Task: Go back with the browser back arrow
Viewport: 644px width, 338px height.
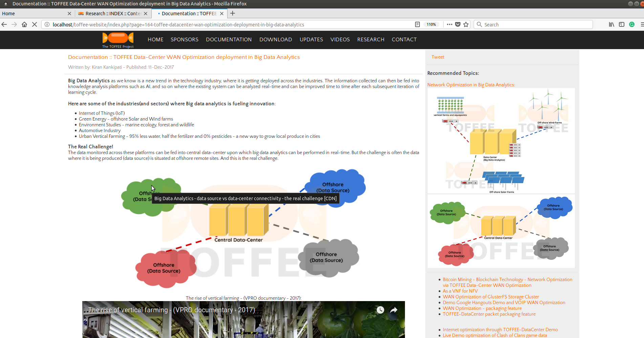Action: coord(4,24)
